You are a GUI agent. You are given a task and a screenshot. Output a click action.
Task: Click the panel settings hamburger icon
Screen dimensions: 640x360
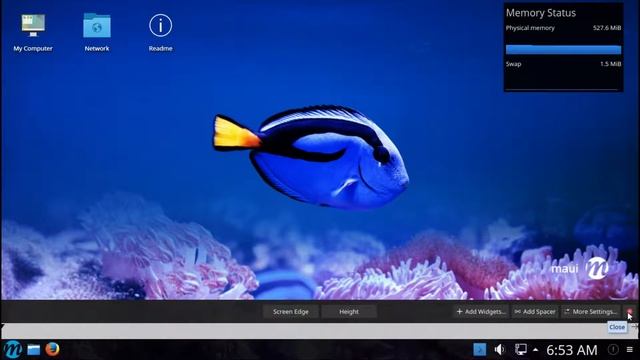(630, 349)
